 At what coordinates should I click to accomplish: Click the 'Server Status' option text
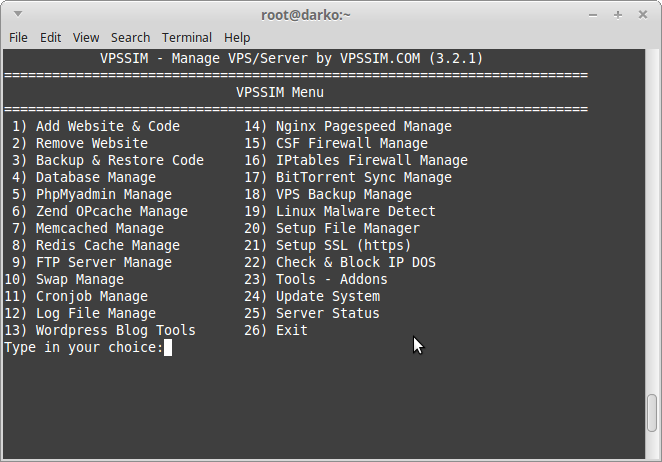point(328,313)
